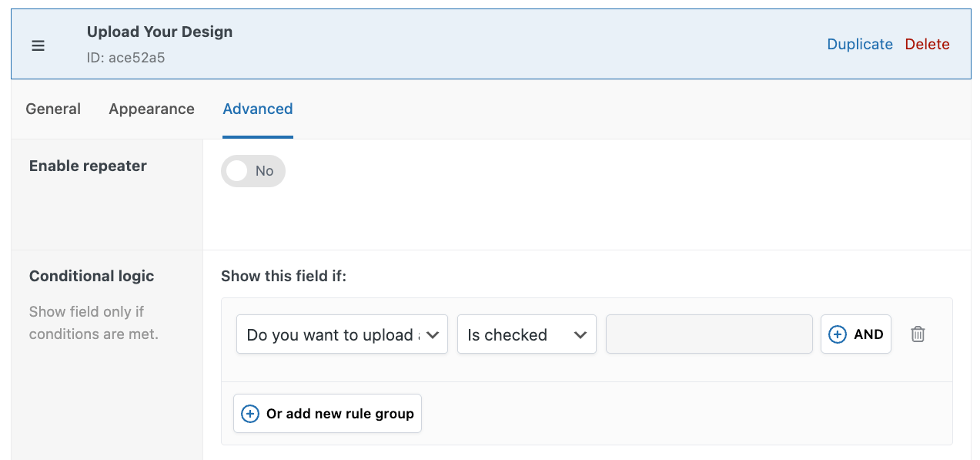Enable repeater by clicking the No toggle
The height and width of the screenshot is (460, 980).
(x=253, y=170)
